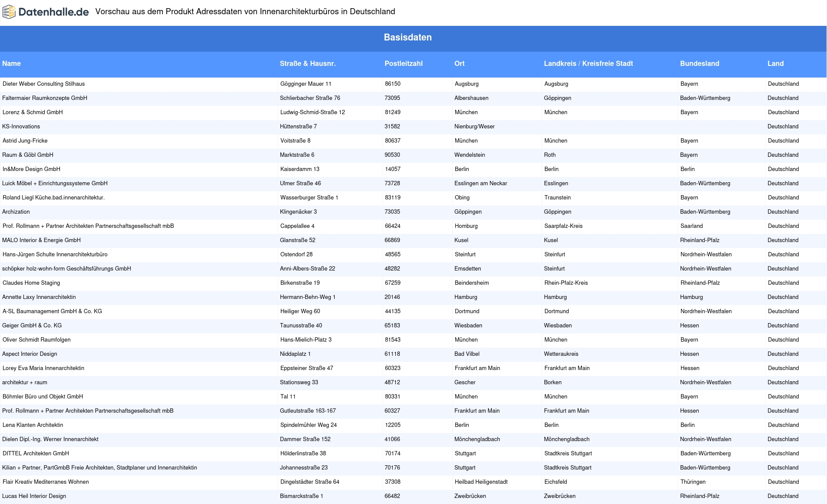The image size is (827, 504).
Task: Select the Lorenz & Schmid GmbH name
Action: tap(33, 112)
